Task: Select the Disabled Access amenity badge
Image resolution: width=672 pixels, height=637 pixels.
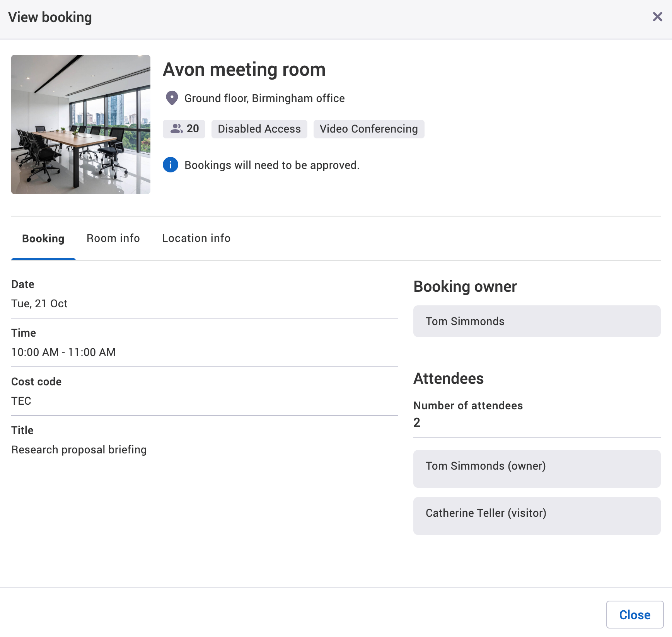Action: pyautogui.click(x=259, y=129)
